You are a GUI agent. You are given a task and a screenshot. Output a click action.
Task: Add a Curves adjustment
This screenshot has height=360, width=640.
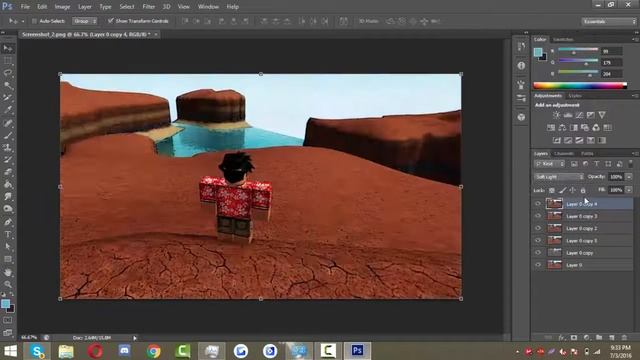coord(579,115)
